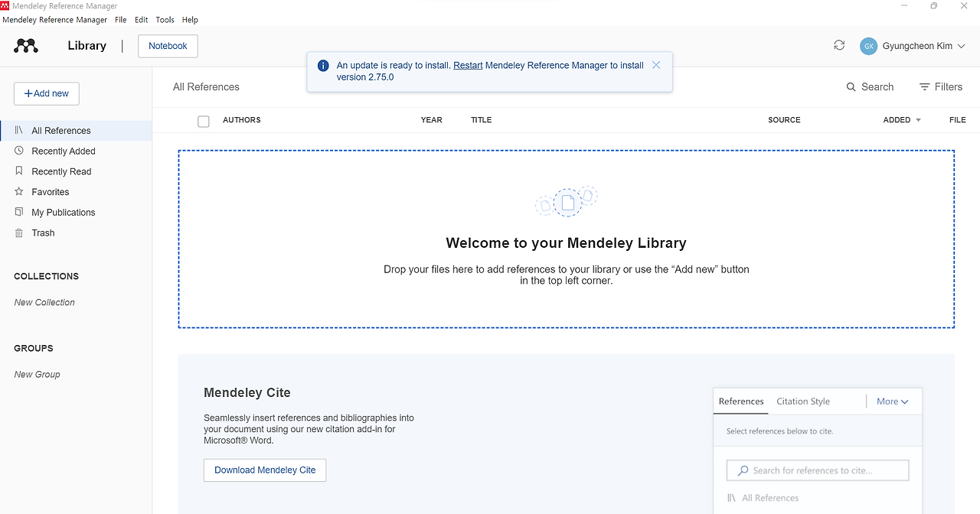
Task: Click the 'Select references below to cite.' text
Action: pyautogui.click(x=779, y=431)
